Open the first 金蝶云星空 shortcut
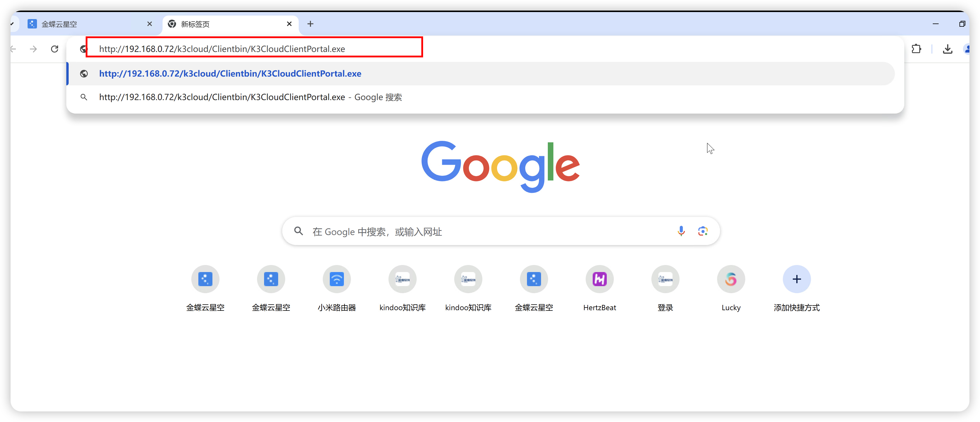 pyautogui.click(x=205, y=289)
